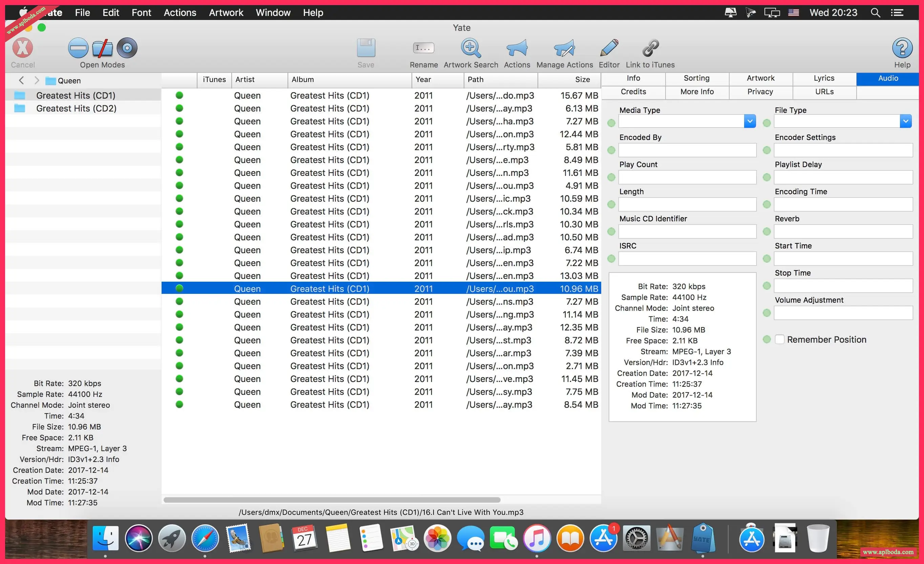Toggle the green indicator beside Encoded By
The image size is (924, 564).
coord(611,150)
